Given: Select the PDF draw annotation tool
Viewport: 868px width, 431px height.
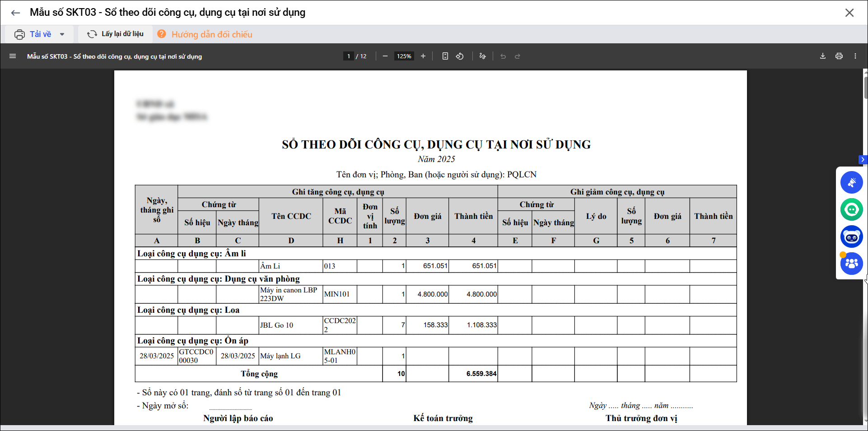Looking at the screenshot, I should click(x=482, y=56).
